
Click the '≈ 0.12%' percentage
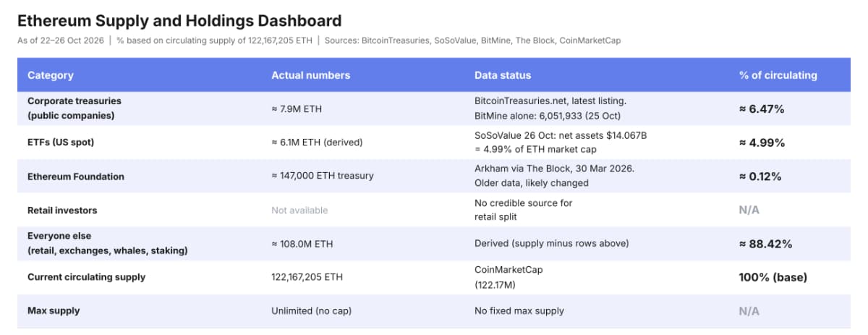point(762,177)
